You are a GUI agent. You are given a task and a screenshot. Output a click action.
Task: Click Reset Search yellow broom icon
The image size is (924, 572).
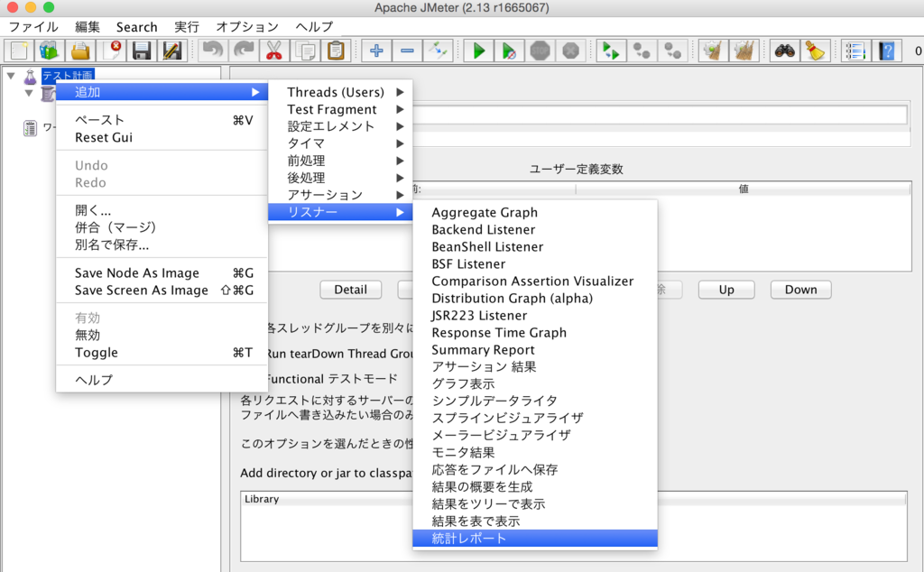[816, 51]
